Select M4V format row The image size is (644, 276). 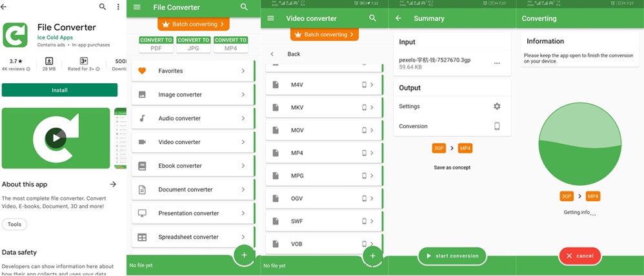(324, 84)
